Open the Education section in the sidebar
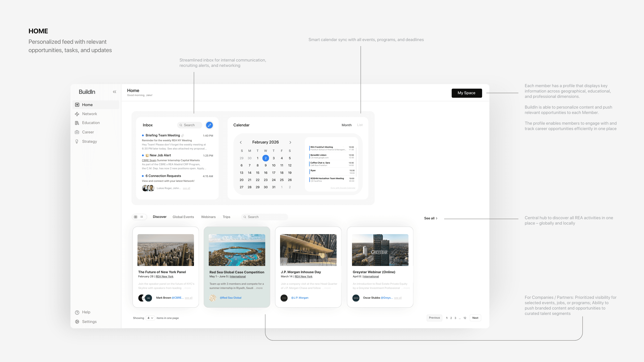The image size is (644, 362). tap(91, 123)
